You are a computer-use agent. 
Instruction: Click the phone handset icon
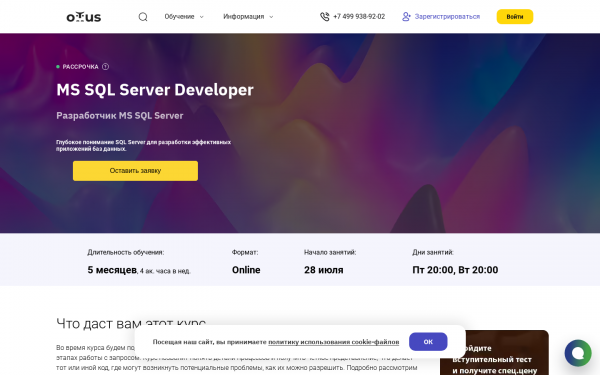324,16
